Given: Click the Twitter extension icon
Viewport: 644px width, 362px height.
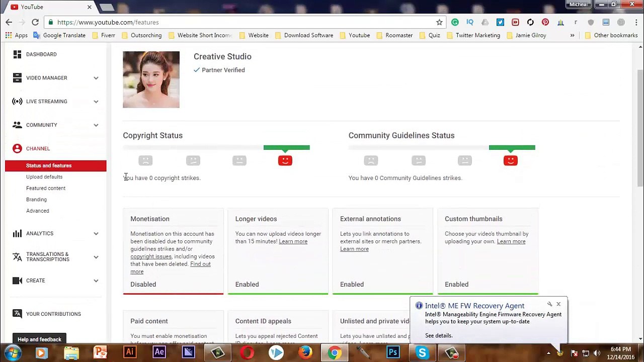Looking at the screenshot, I should (x=500, y=22).
